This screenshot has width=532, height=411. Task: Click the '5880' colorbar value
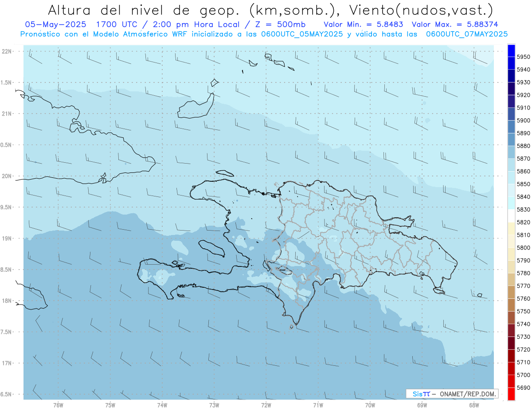524,146
